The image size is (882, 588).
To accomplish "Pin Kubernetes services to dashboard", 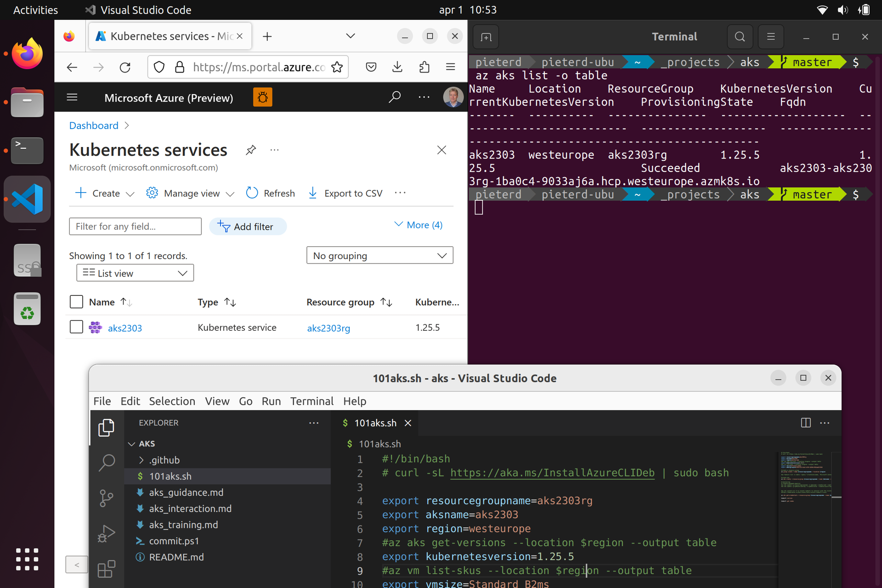I will coord(251,150).
